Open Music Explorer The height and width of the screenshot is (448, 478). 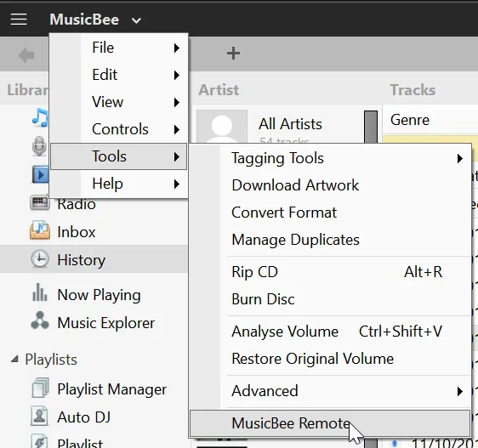pyautogui.click(x=106, y=323)
